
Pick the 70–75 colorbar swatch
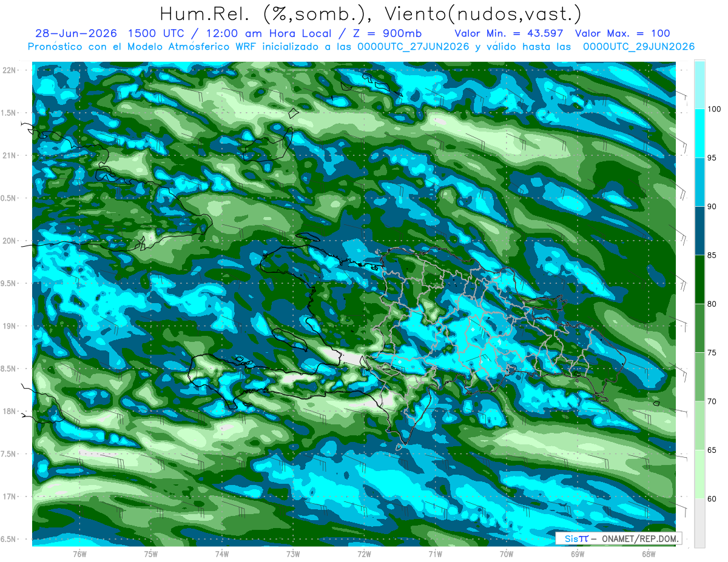[699, 376]
